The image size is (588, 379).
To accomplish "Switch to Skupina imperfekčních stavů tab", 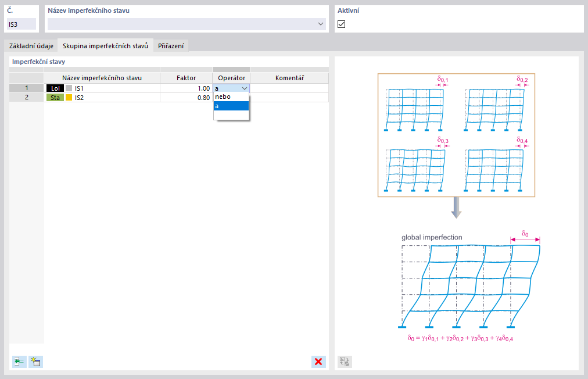I will coord(105,46).
